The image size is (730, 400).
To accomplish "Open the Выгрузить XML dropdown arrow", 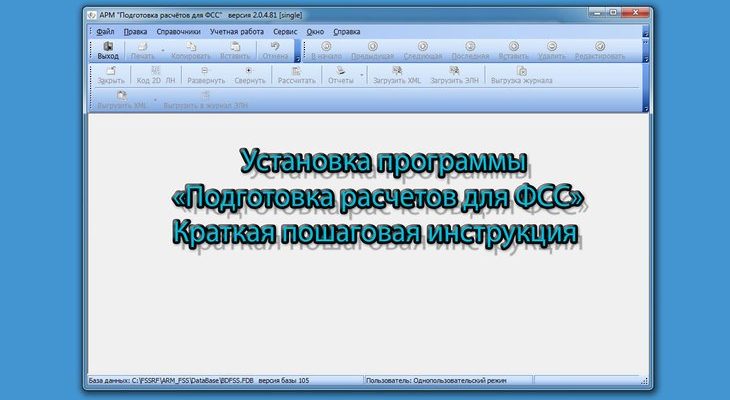I will pos(155,100).
